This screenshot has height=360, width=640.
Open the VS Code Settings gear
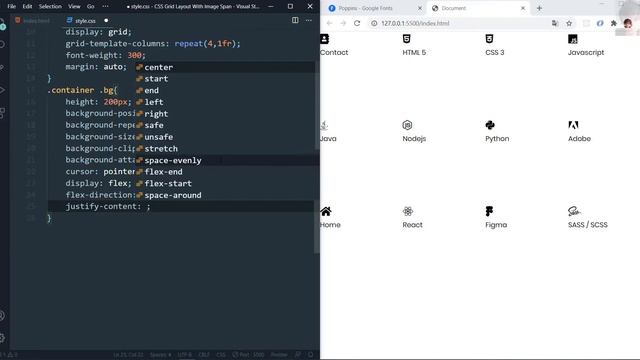pyautogui.click(x=3, y=338)
